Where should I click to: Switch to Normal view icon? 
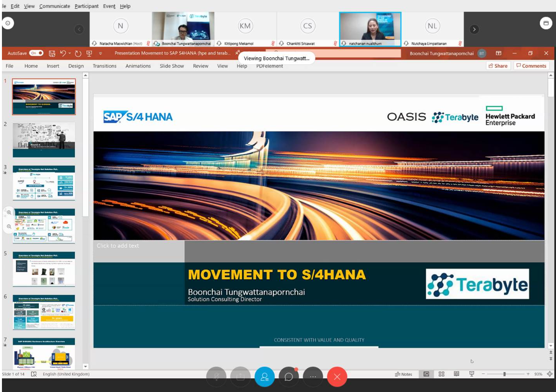click(x=426, y=374)
